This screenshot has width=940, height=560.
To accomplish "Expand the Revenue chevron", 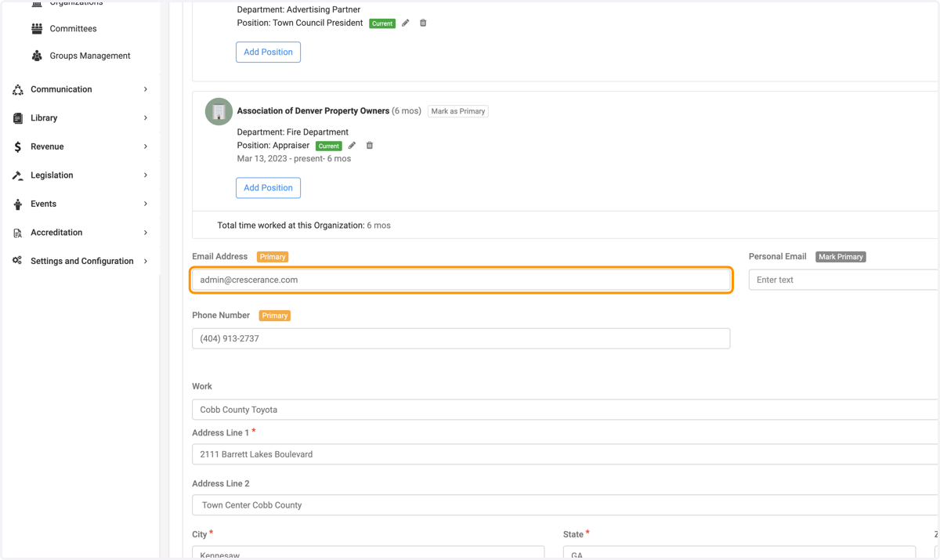I will (x=146, y=146).
